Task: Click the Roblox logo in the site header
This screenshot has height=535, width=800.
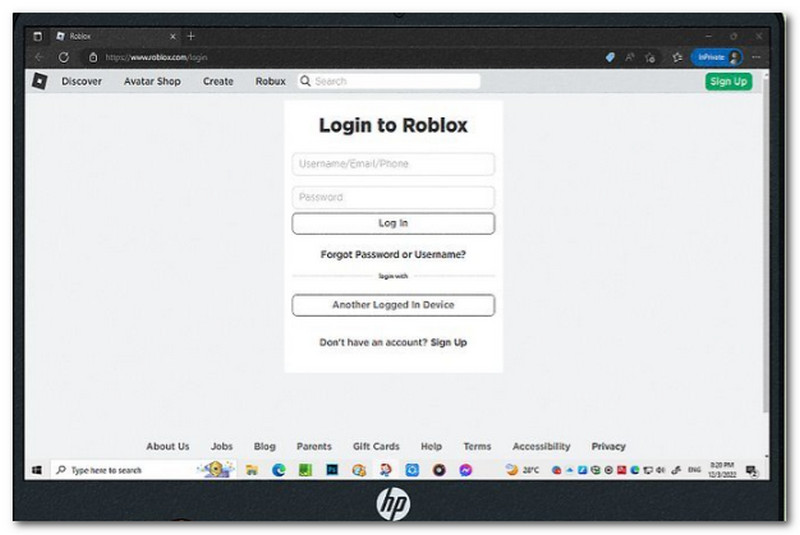Action: 39,81
